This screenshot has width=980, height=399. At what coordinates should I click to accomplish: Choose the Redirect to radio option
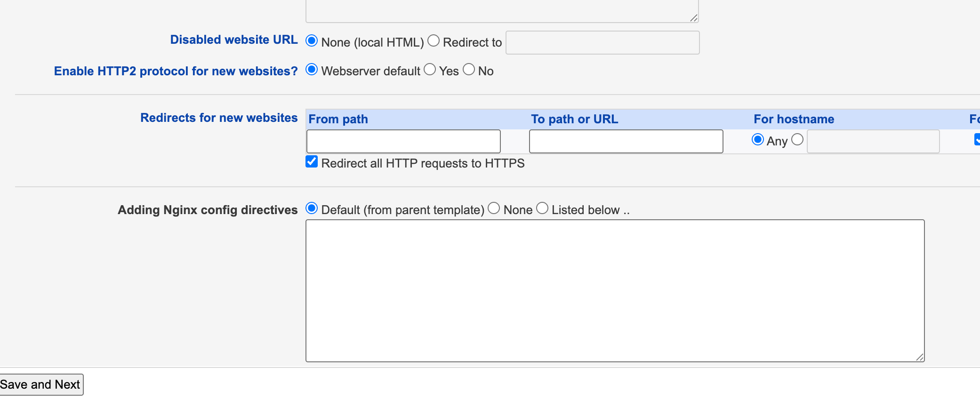434,41
